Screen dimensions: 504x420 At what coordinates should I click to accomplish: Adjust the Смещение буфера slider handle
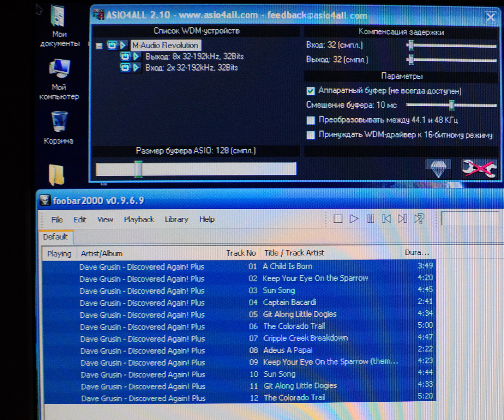[451, 105]
